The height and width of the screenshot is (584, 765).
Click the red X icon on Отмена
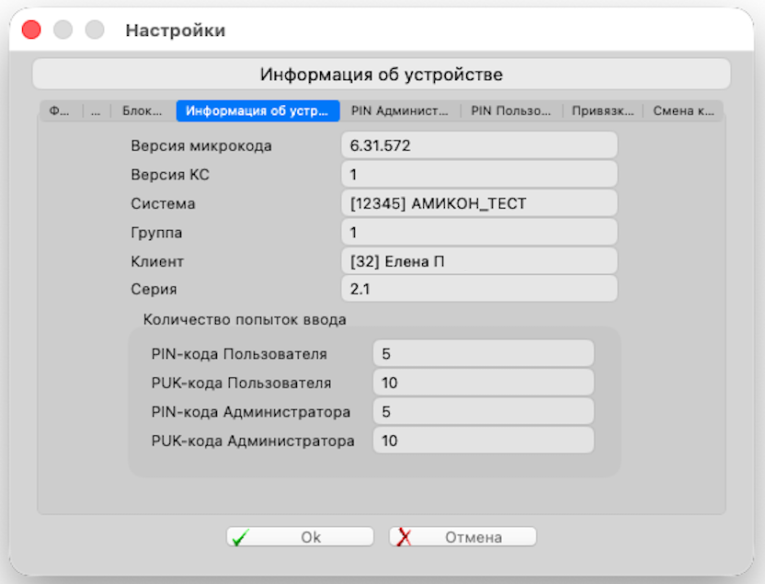pyautogui.click(x=404, y=537)
